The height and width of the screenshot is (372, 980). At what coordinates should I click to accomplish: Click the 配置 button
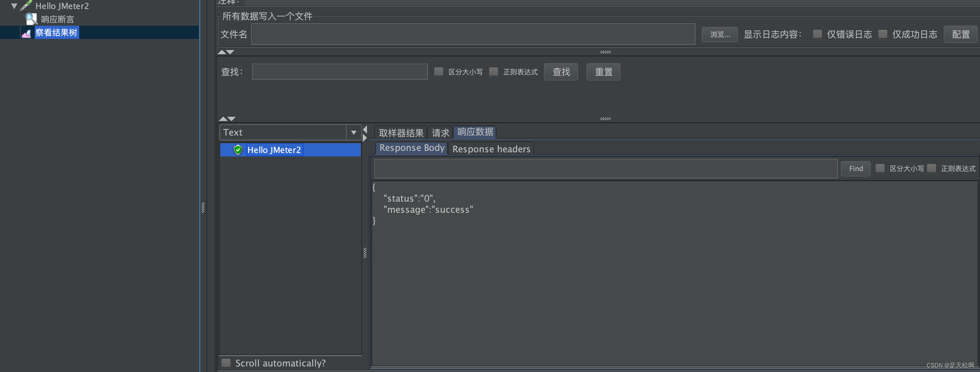click(960, 34)
